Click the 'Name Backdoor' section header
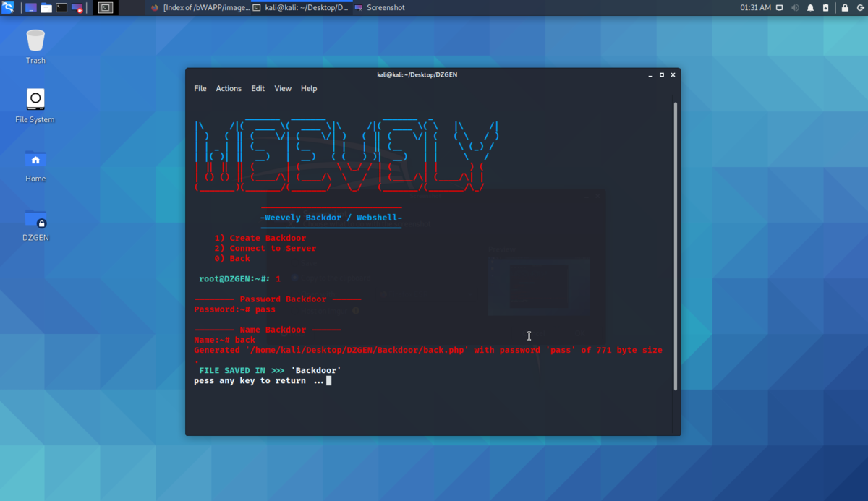868x501 pixels. [x=273, y=330]
